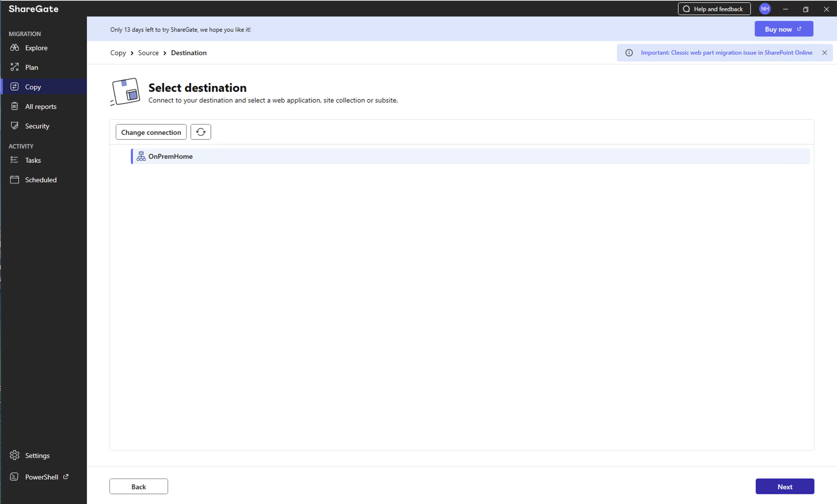The height and width of the screenshot is (504, 837).
Task: Open the Tasks list icon
Action: click(14, 160)
